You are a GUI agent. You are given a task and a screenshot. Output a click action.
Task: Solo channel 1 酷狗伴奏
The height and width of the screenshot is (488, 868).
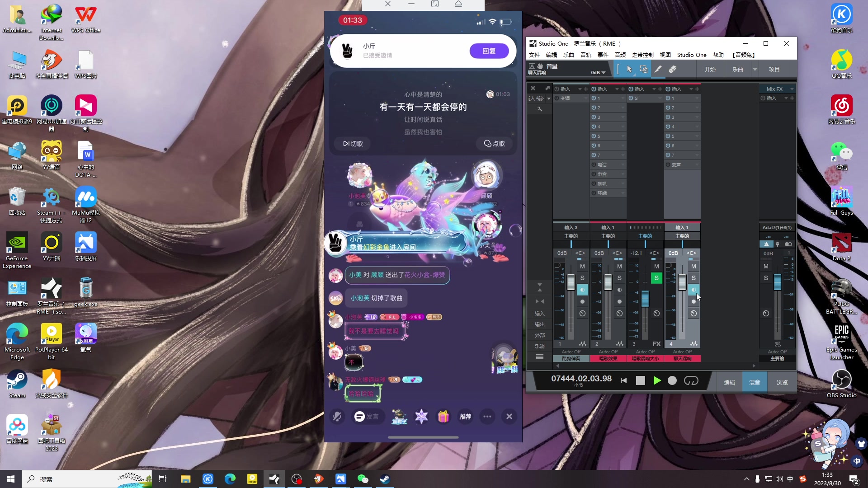(582, 278)
